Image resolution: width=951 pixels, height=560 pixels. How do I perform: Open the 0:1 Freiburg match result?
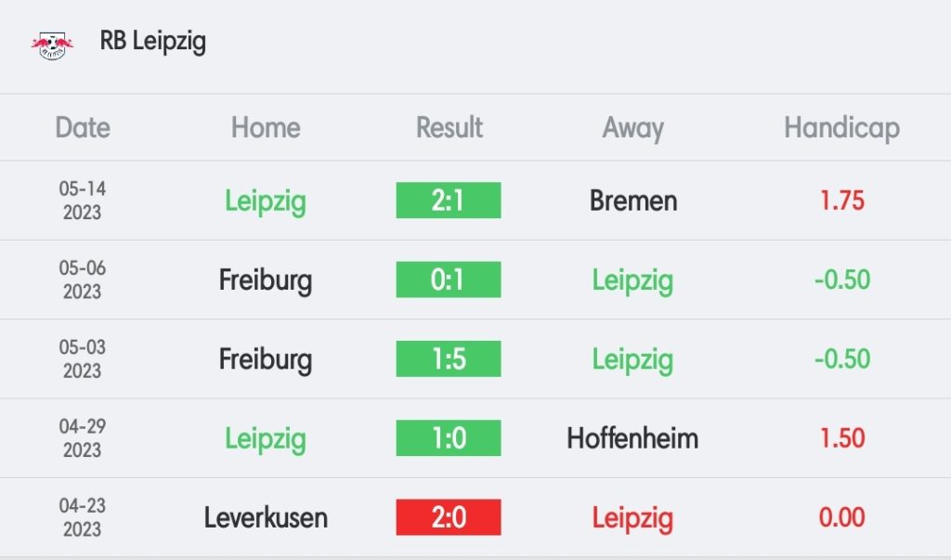pos(449,280)
